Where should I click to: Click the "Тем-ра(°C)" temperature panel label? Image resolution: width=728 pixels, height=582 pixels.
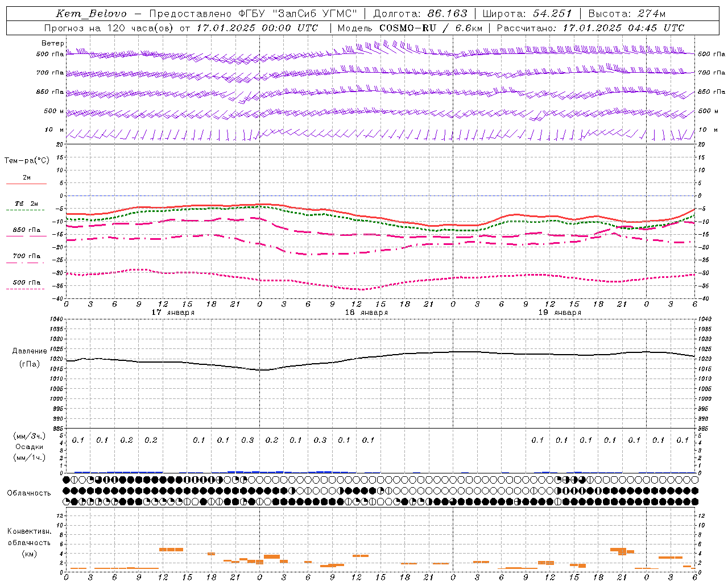click(x=27, y=161)
